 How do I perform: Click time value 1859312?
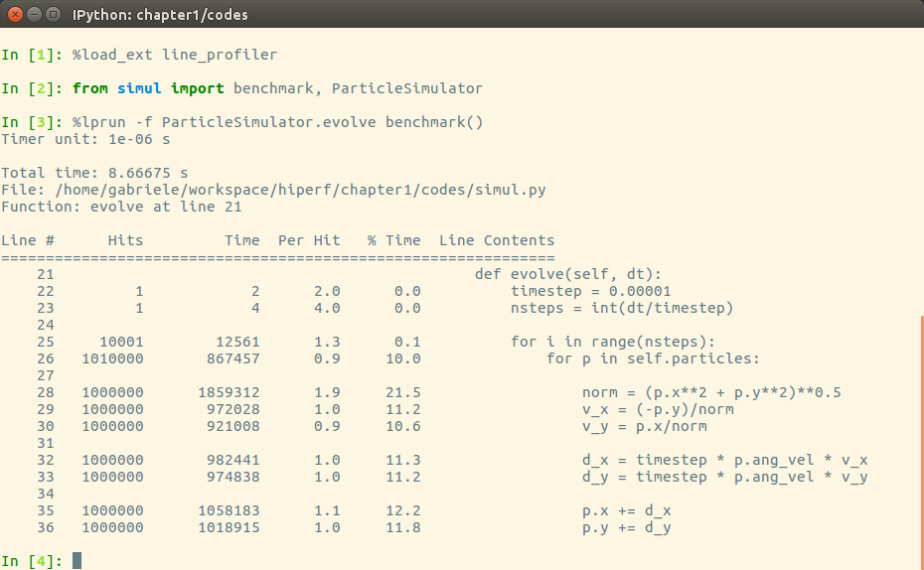229,392
